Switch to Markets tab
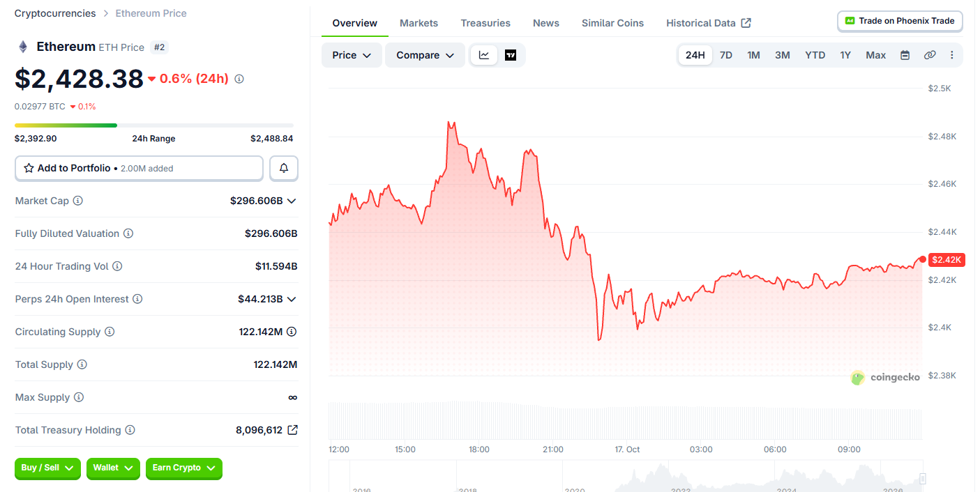This screenshot has width=980, height=492. coord(419,23)
